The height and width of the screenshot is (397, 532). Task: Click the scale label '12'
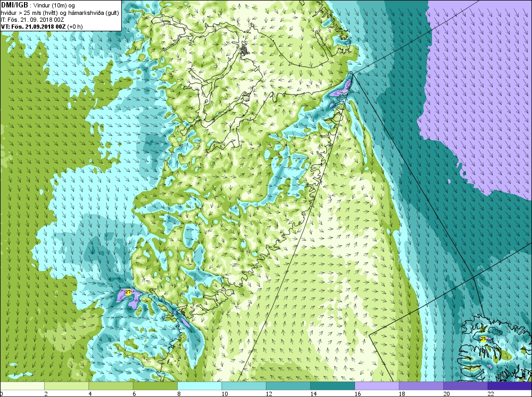[269, 394]
